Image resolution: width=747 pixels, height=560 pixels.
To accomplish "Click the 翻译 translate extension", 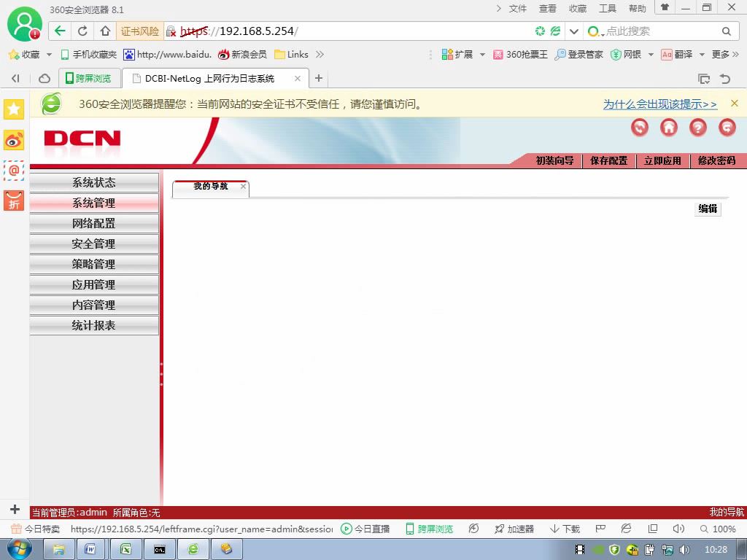I will 676,54.
